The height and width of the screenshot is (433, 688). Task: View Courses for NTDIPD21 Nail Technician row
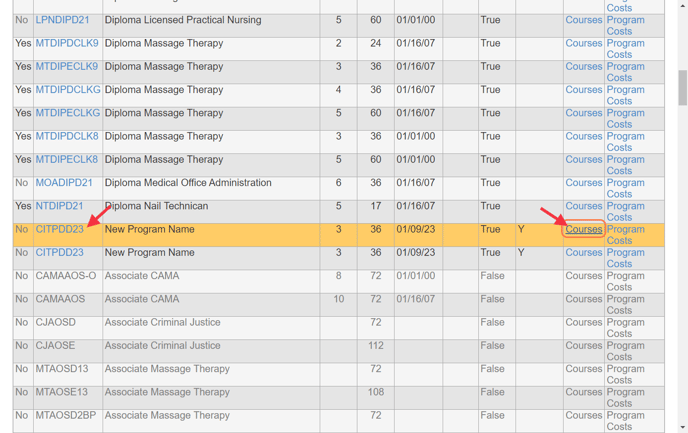pos(583,206)
